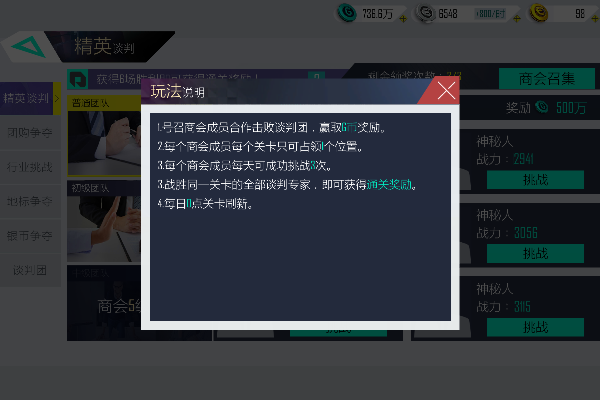Add silver coins via plus icon near 6548
The image size is (600, 400).
coord(517,18)
